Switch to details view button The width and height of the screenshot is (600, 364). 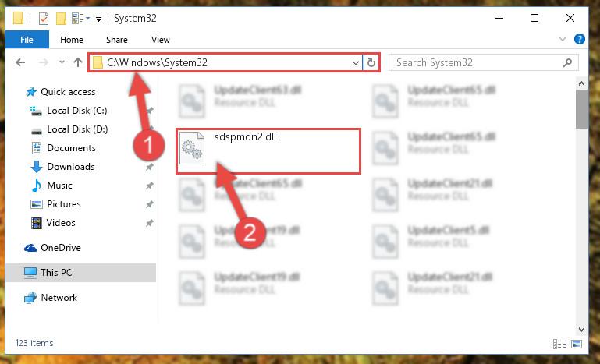(559, 344)
